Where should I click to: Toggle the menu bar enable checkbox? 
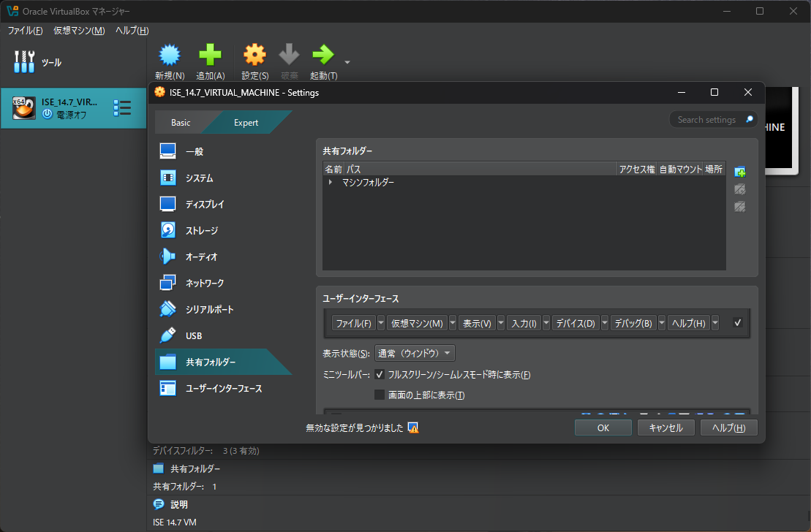click(x=738, y=322)
